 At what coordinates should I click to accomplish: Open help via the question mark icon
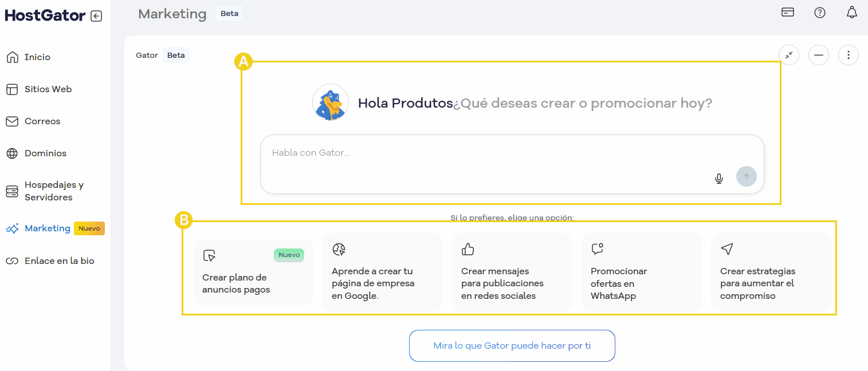[819, 12]
